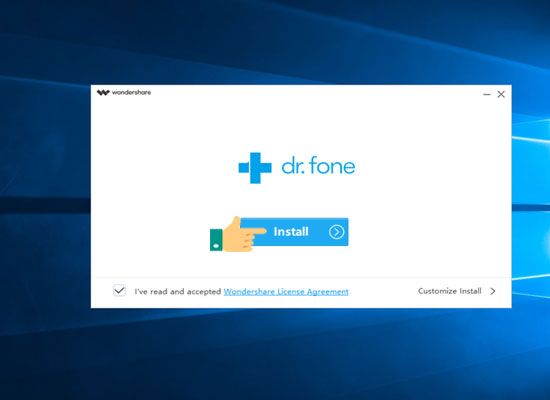Click the pointing hand illustration

pos(238,234)
